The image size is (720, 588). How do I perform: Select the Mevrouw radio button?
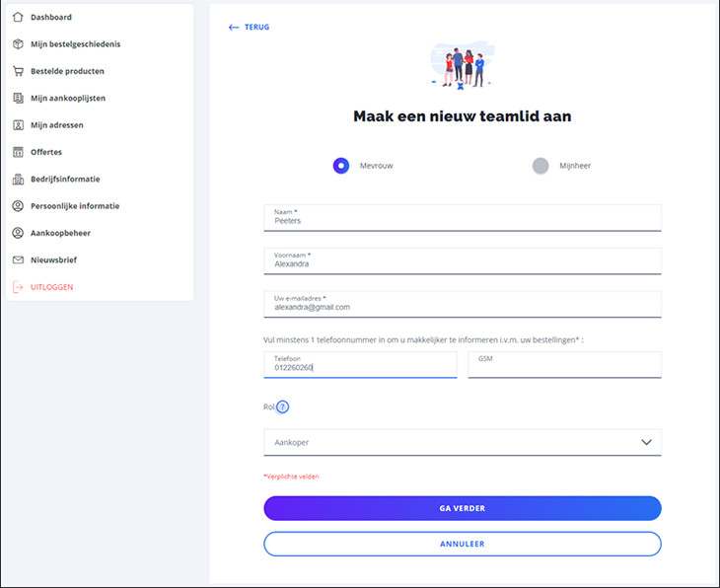coord(341,166)
